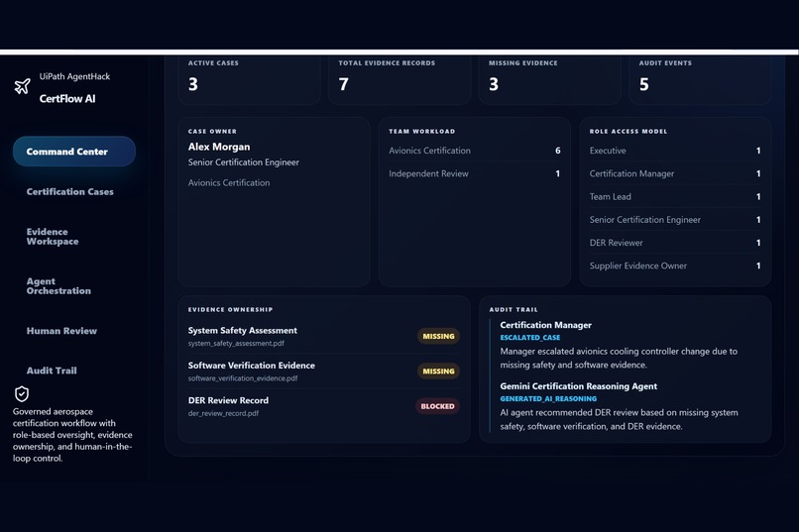Click der_review_record.pdf file name
The image size is (799, 532).
coord(223,413)
